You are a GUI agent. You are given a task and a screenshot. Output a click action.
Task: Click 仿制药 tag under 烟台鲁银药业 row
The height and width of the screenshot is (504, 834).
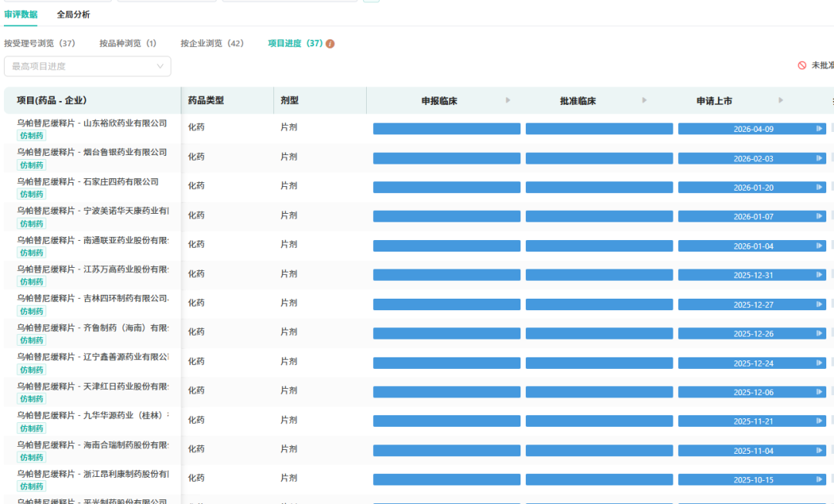pos(32,165)
